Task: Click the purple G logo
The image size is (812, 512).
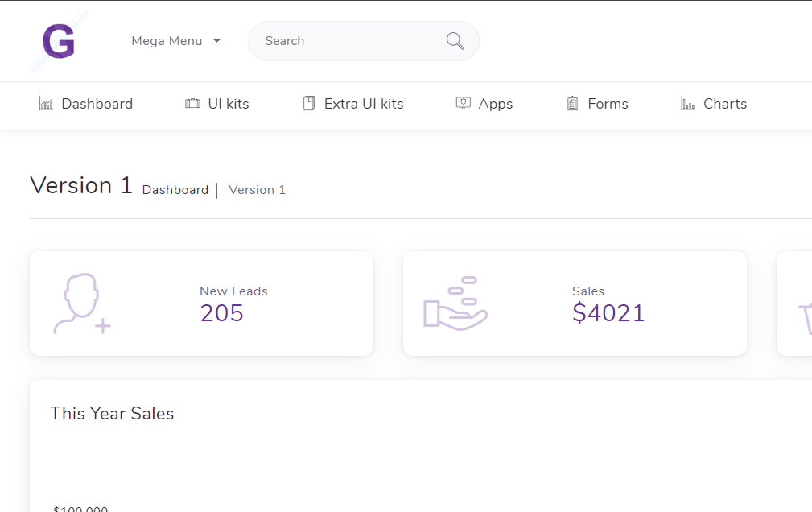Action: [x=59, y=41]
